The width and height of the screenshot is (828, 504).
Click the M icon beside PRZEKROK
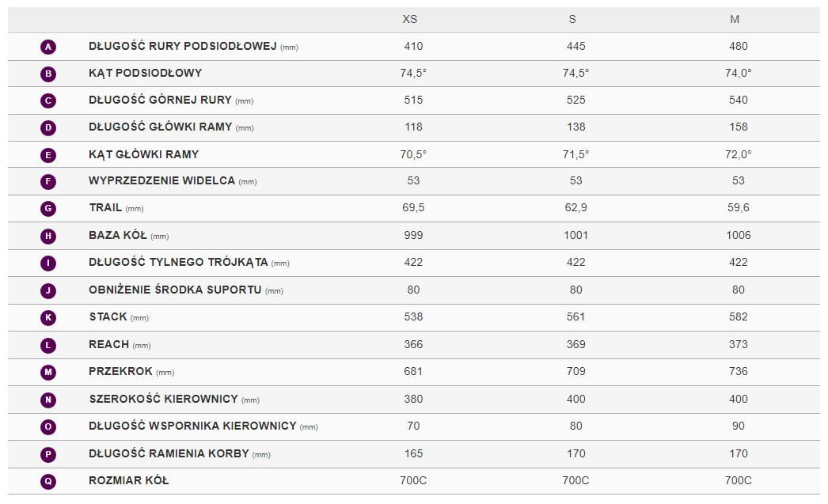48,372
